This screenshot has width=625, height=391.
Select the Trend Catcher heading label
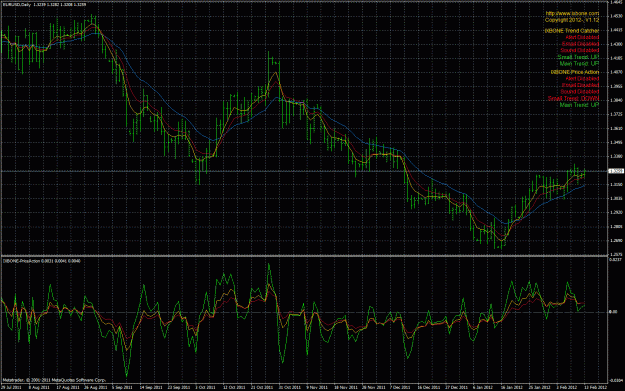click(572, 31)
